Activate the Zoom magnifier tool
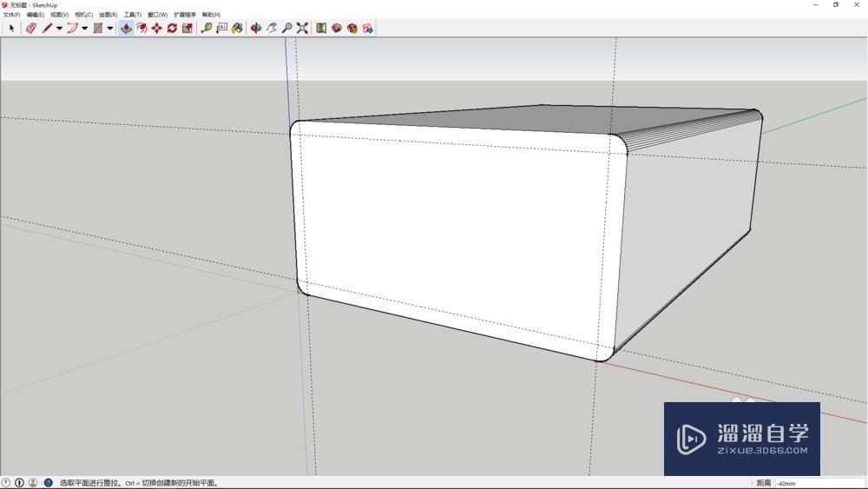This screenshot has height=489, width=868. (286, 28)
